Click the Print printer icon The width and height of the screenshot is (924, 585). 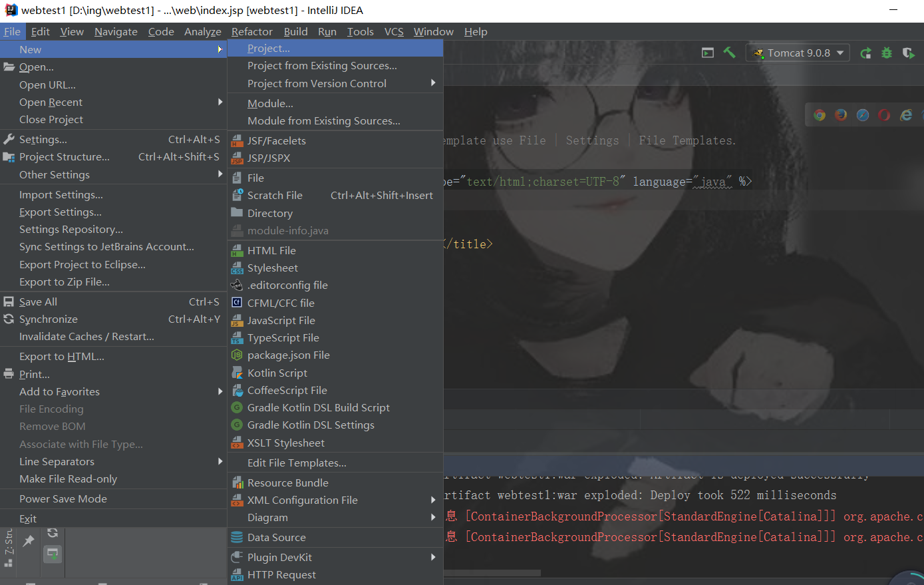(x=9, y=375)
